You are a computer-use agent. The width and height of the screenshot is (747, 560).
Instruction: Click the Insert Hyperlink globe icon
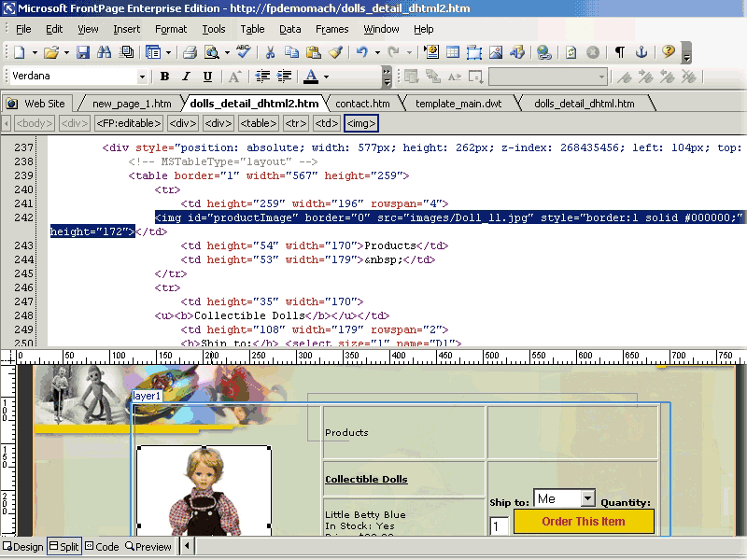[543, 52]
